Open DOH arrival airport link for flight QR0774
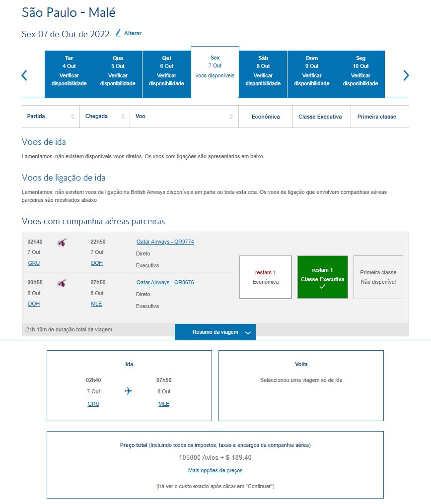This screenshot has width=431, height=504. [x=97, y=263]
